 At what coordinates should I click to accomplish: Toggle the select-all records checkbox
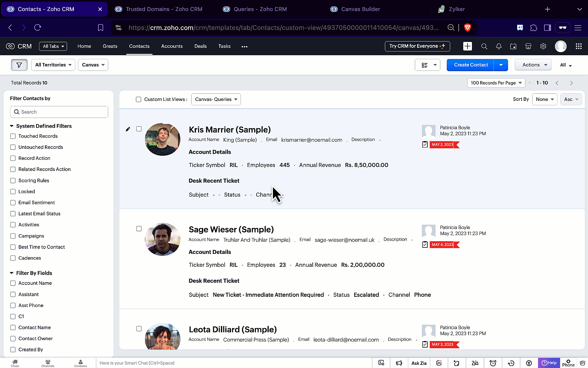[138, 99]
